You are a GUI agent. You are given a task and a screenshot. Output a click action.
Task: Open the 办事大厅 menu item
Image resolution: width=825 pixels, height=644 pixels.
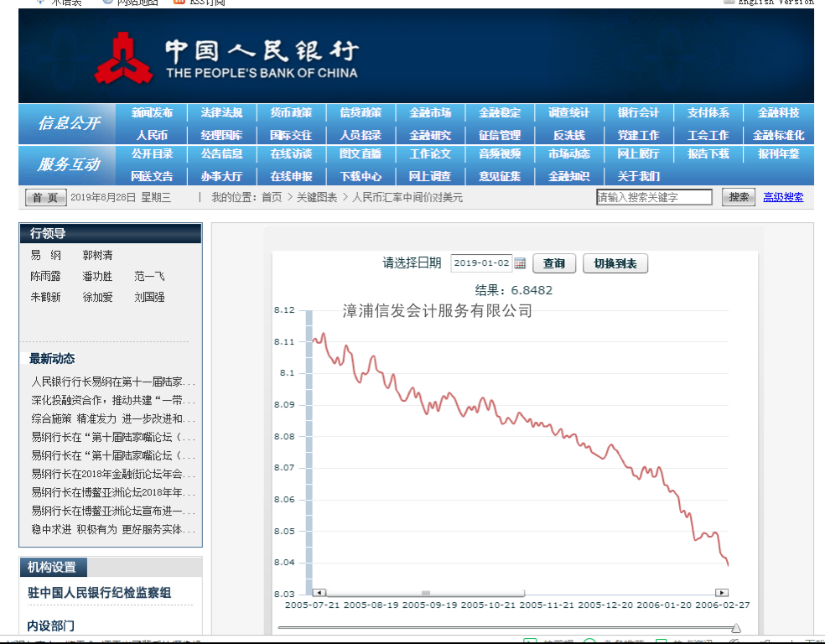click(221, 176)
